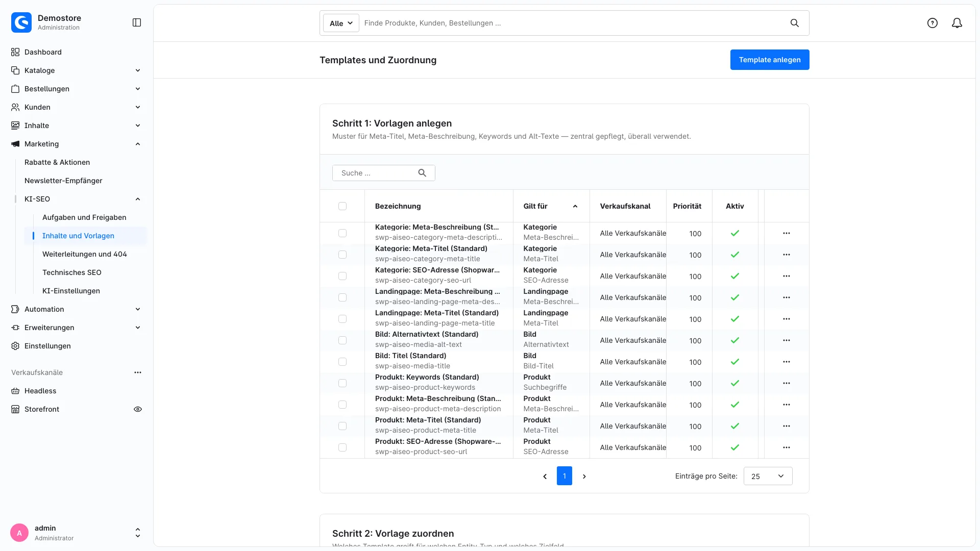
Task: Select the Produkt: Meta-Titel row checkbox
Action: 342,426
